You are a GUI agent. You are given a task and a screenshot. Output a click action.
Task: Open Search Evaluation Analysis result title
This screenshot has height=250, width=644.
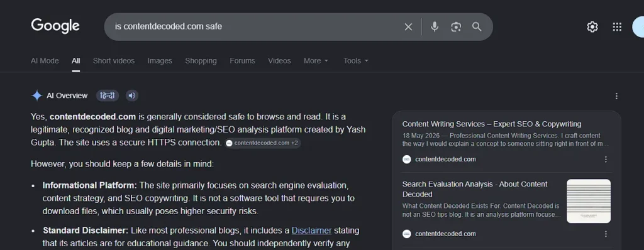tap(475, 189)
